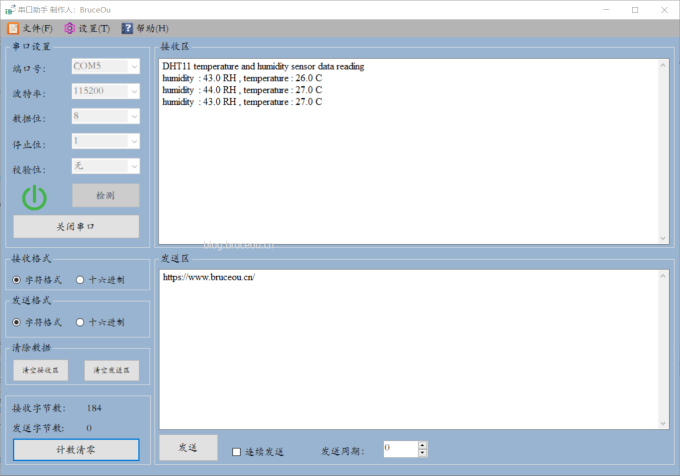This screenshot has height=476, width=680.
Task: Open the 帮助(H) menu
Action: 145,28
